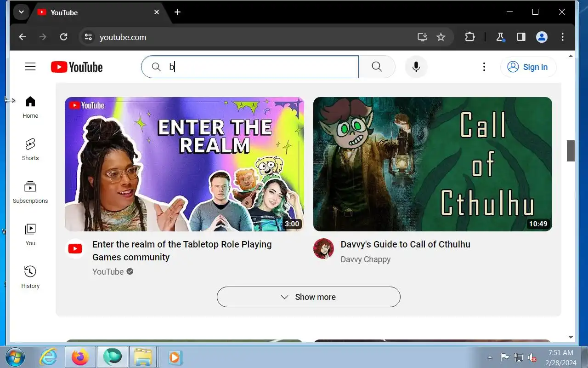Expand the section with Show more

click(x=309, y=297)
